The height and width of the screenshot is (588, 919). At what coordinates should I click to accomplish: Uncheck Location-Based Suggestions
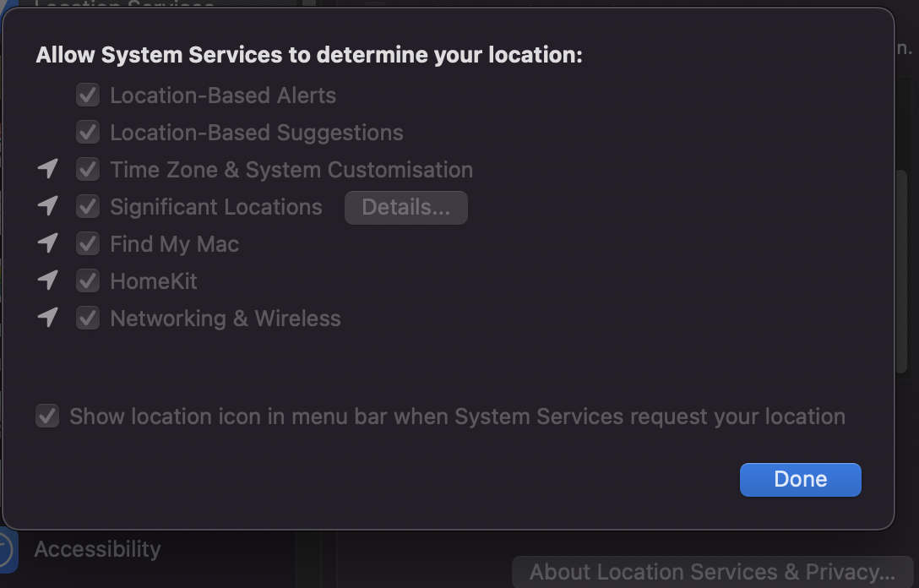(88, 133)
